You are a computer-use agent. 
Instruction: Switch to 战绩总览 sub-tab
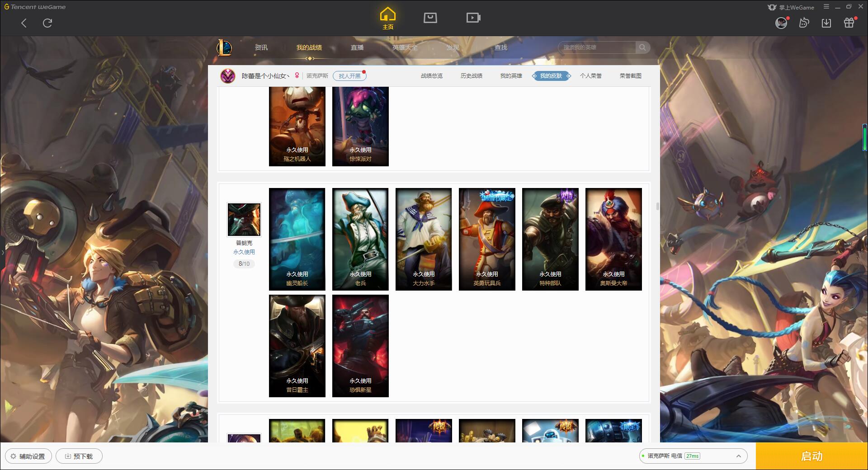point(432,76)
